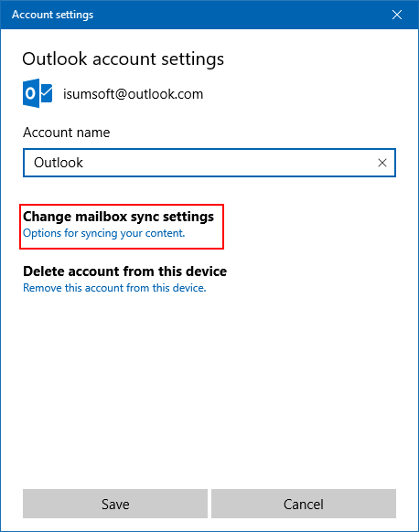Screen dimensions: 419x532
Task: Click the Outlook logo icon
Action: point(38,93)
